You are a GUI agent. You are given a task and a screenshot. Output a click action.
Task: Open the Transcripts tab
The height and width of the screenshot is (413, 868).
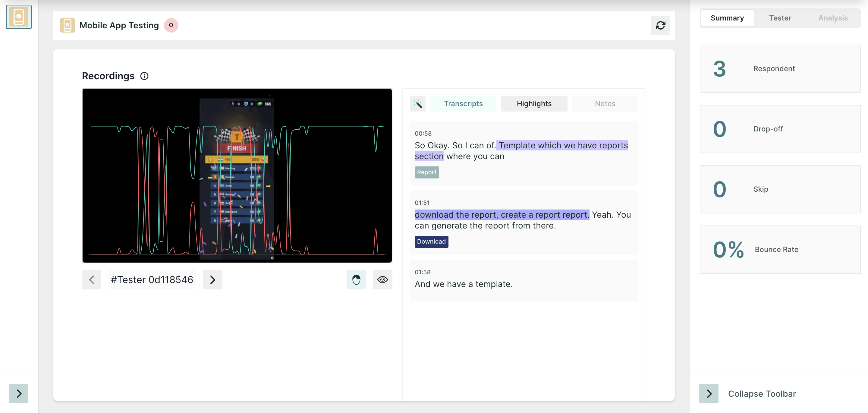463,104
